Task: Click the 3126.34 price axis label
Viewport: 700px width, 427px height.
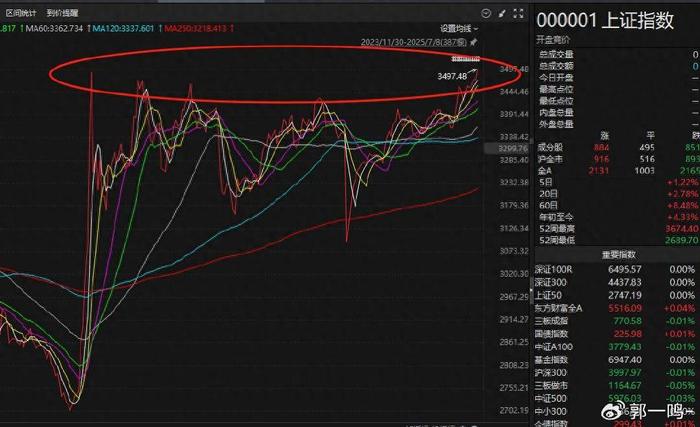Action: click(x=514, y=228)
